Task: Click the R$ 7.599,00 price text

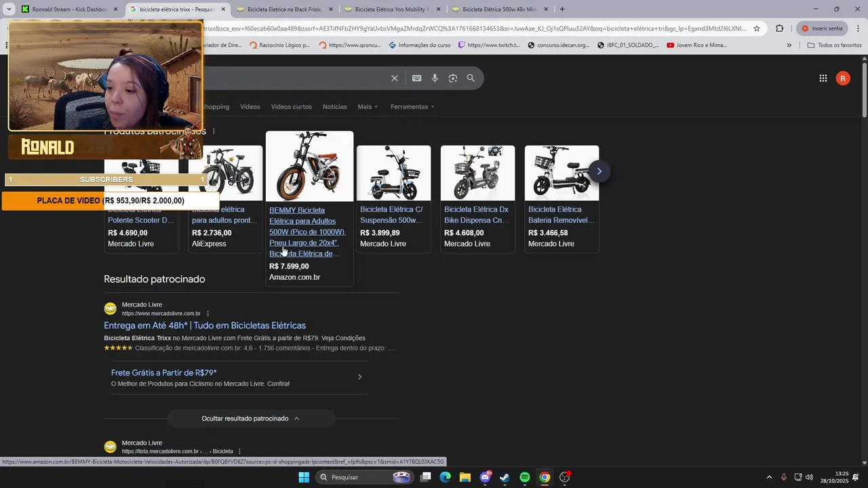Action: pos(289,266)
